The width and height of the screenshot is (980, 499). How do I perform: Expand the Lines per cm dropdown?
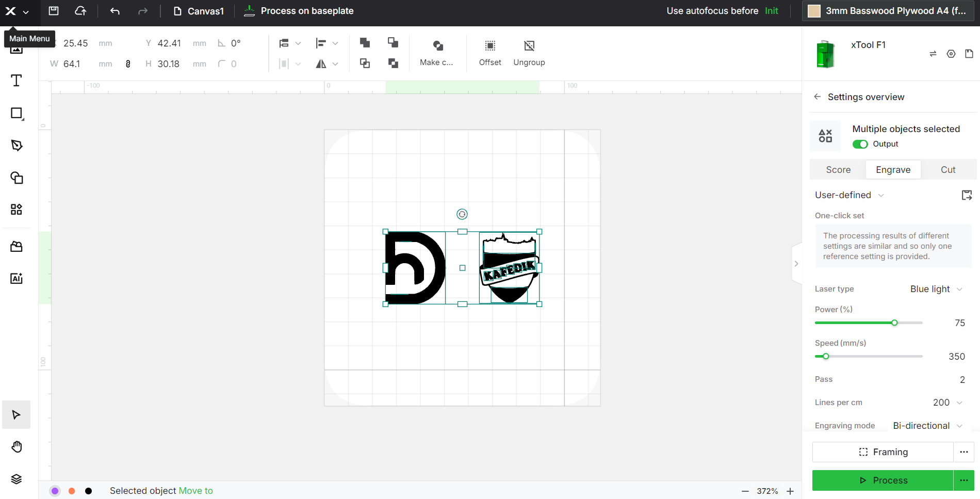(x=948, y=403)
